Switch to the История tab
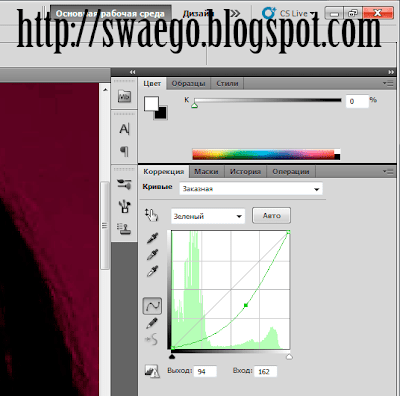400x396 pixels. 245,172
